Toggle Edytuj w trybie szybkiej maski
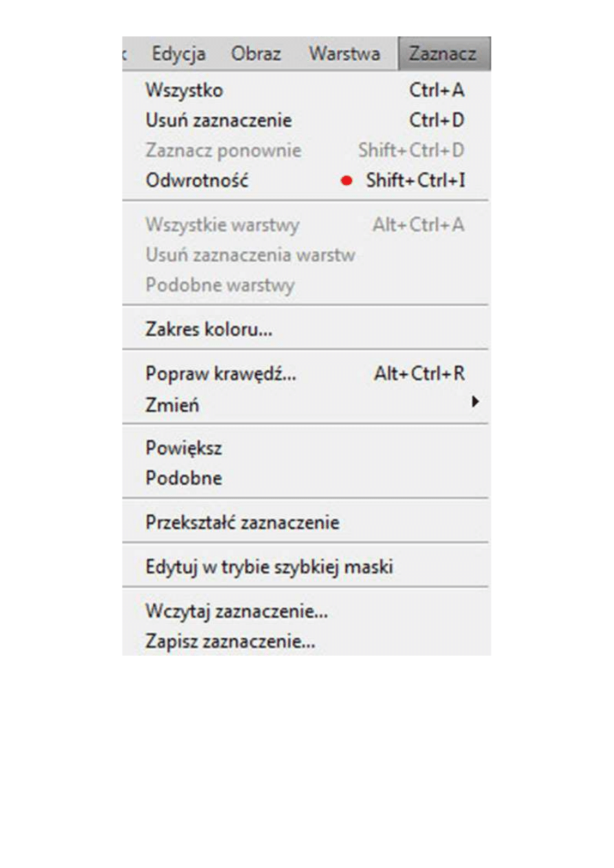 pyautogui.click(x=269, y=567)
